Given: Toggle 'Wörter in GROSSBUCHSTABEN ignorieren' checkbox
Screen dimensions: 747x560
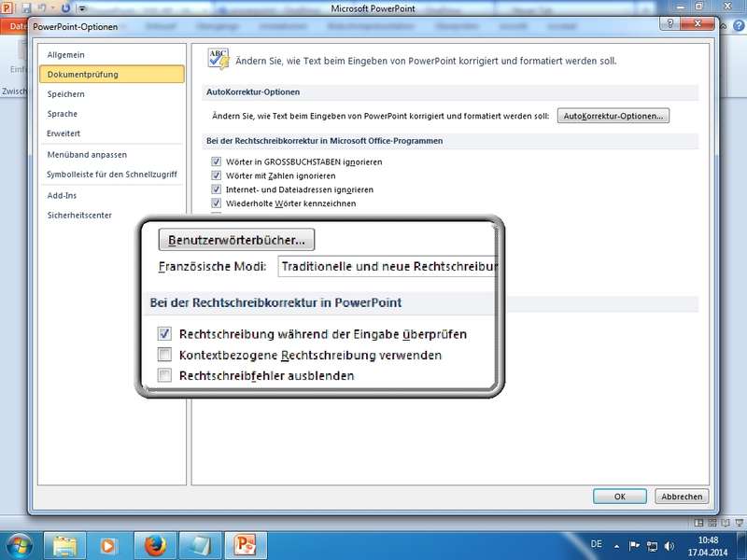Looking at the screenshot, I should [217, 161].
